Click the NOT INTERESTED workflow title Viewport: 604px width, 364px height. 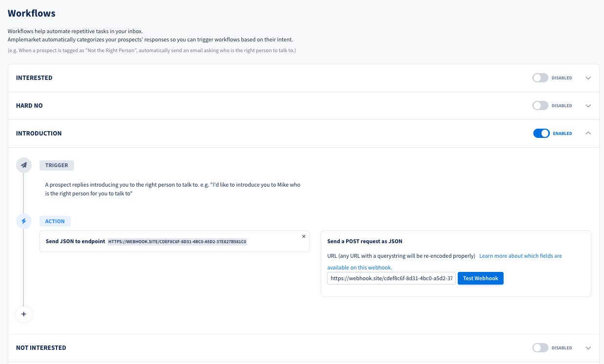coord(41,348)
